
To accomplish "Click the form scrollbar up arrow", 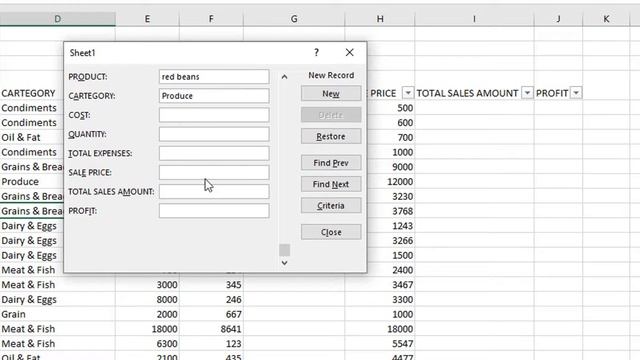I will pos(284,77).
